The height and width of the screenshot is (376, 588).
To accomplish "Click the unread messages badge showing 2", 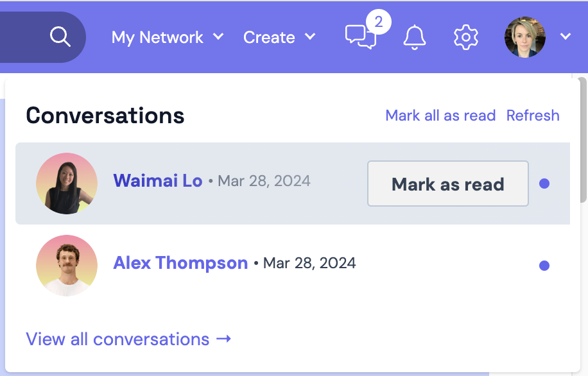I will pos(378,22).
